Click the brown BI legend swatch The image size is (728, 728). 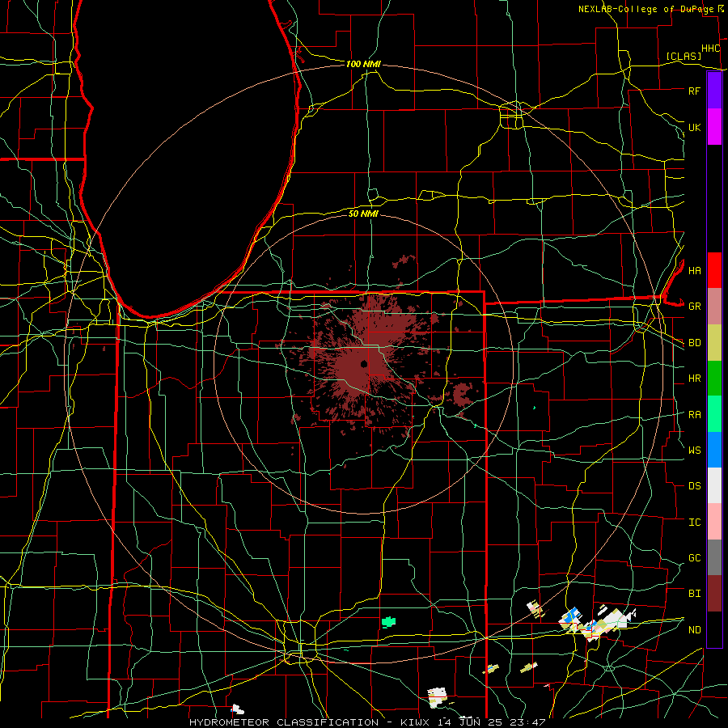point(714,594)
